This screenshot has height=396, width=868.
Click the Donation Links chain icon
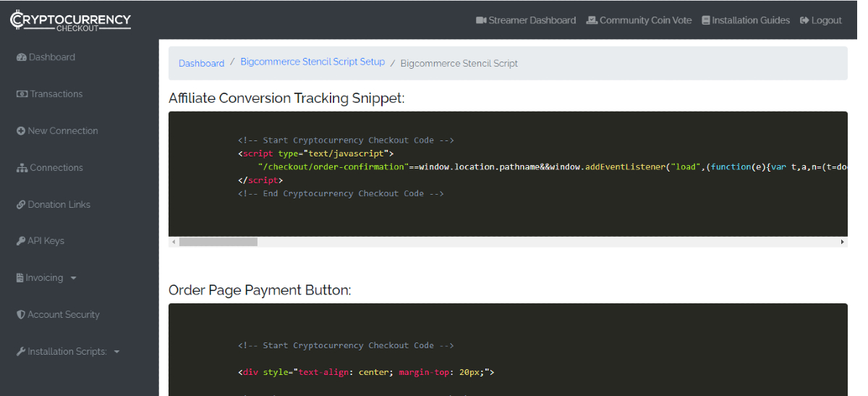click(x=21, y=205)
